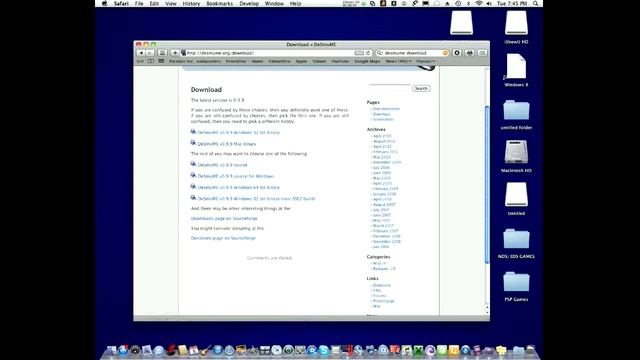Open the Spotlight magnifier in menu bar
640x360 pixels.
pyautogui.click(x=536, y=3)
